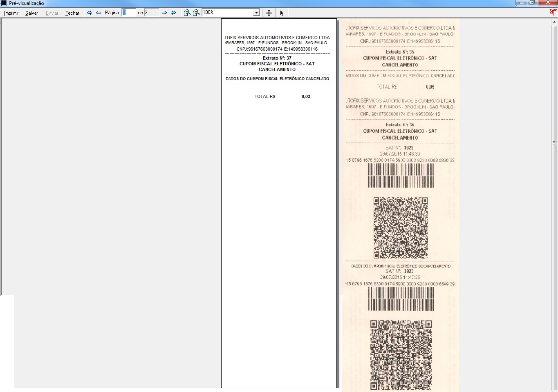Click the Página number input field

click(x=129, y=13)
